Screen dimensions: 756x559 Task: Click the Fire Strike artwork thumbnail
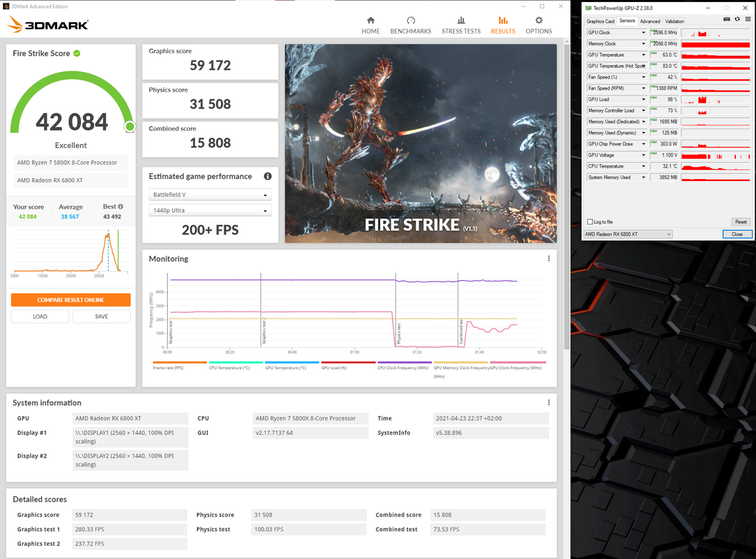[x=421, y=143]
